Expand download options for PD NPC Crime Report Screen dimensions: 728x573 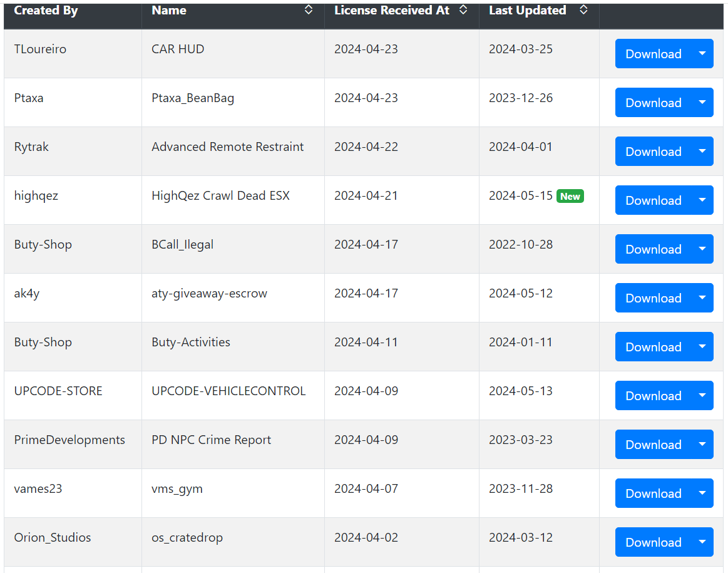pyautogui.click(x=702, y=445)
